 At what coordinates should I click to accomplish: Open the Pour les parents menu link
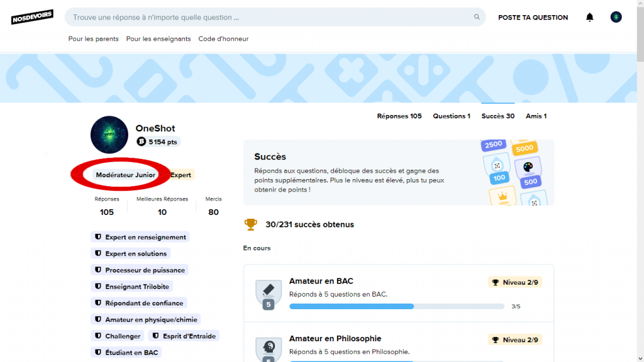coord(93,38)
